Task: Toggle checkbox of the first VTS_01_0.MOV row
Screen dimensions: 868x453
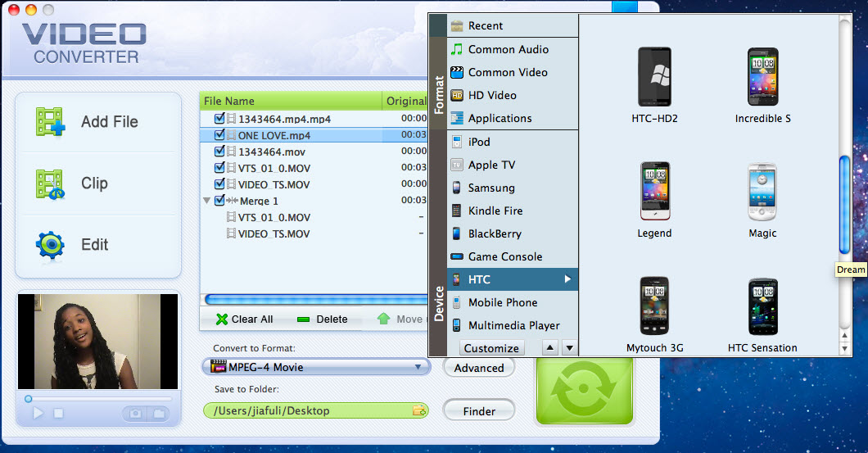Action: (219, 167)
